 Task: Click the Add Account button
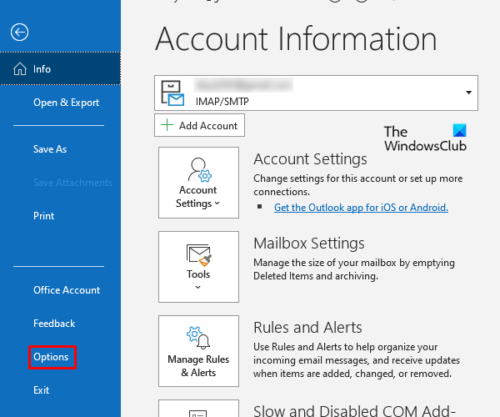click(199, 125)
